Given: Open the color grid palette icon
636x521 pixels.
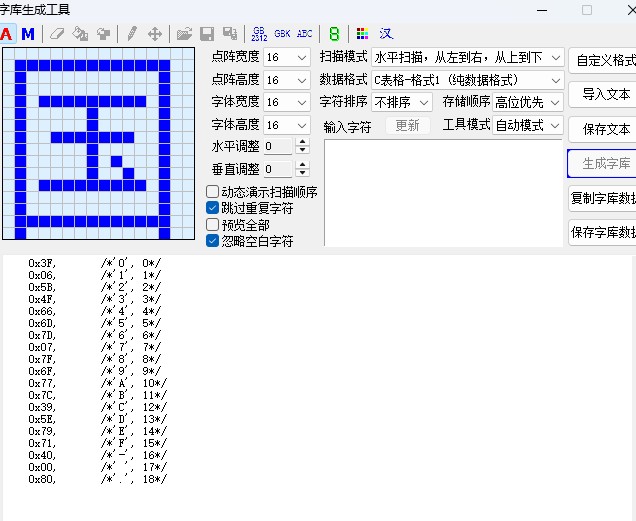Looking at the screenshot, I should click(x=362, y=34).
